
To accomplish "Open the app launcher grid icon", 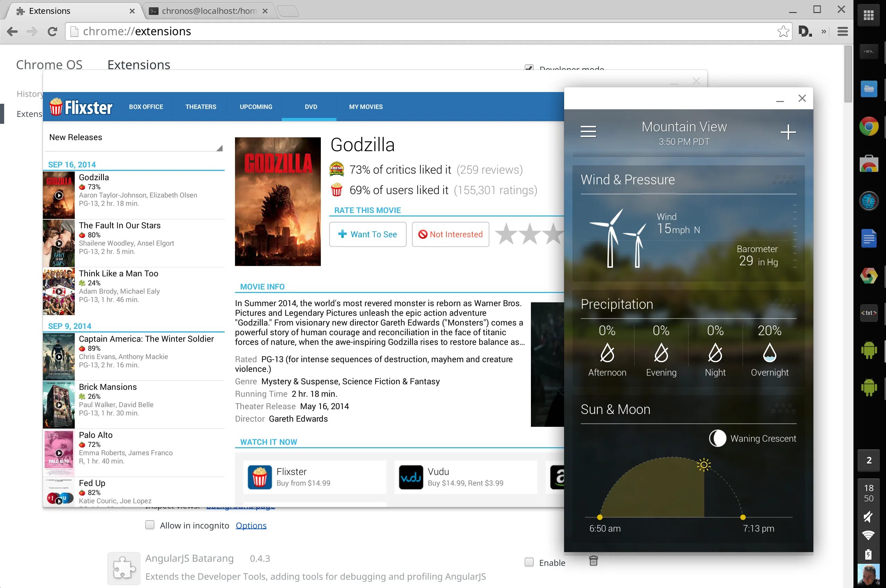I will point(869,15).
